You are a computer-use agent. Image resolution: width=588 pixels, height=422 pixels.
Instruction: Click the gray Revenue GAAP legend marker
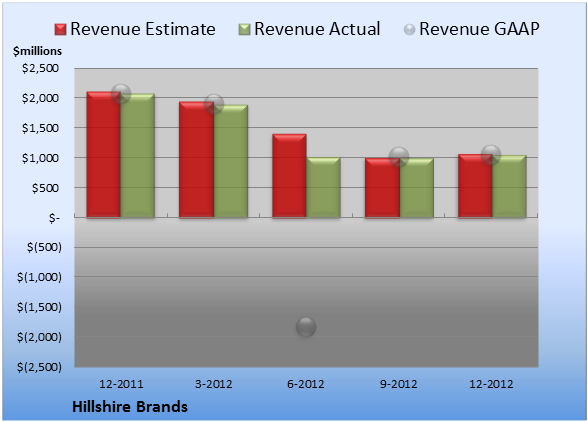click(x=409, y=30)
